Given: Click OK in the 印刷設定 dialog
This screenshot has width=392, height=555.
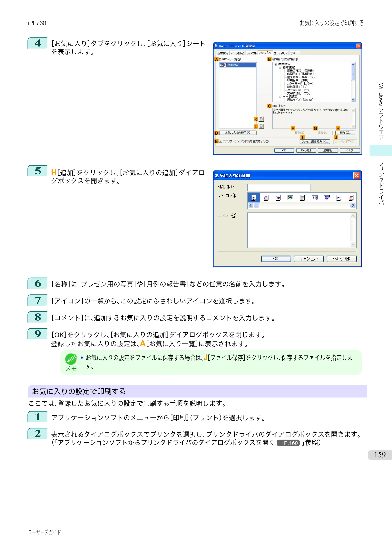Looking at the screenshot, I should [284, 150].
